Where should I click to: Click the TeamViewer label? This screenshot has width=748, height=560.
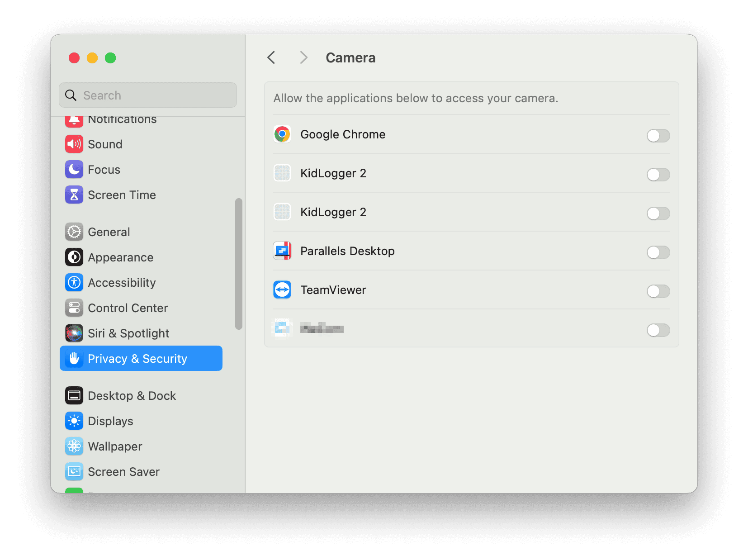333,290
